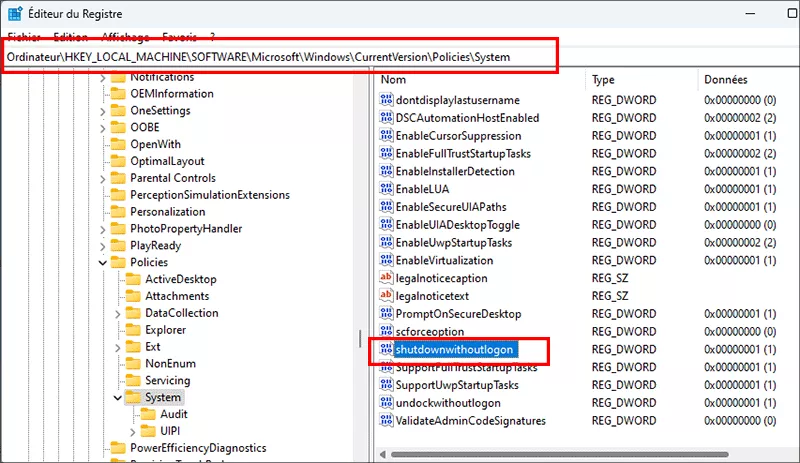Expand the DataCollection key

[x=117, y=313]
